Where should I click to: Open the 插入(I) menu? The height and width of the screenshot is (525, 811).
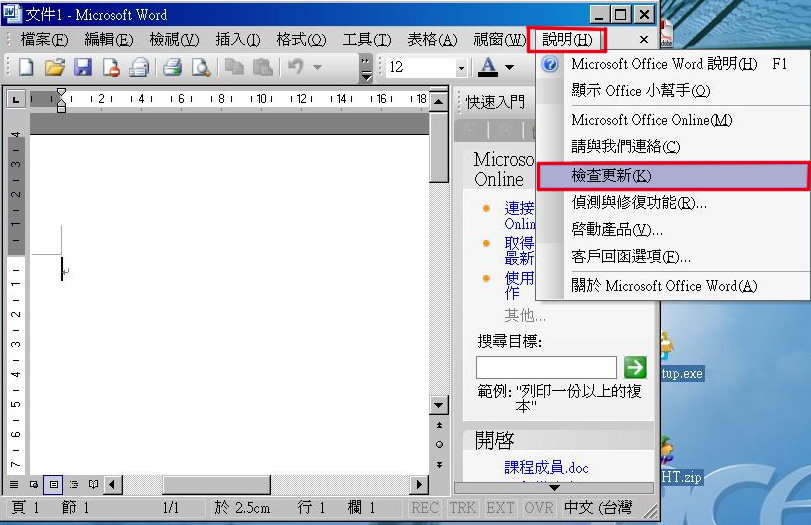pos(238,40)
